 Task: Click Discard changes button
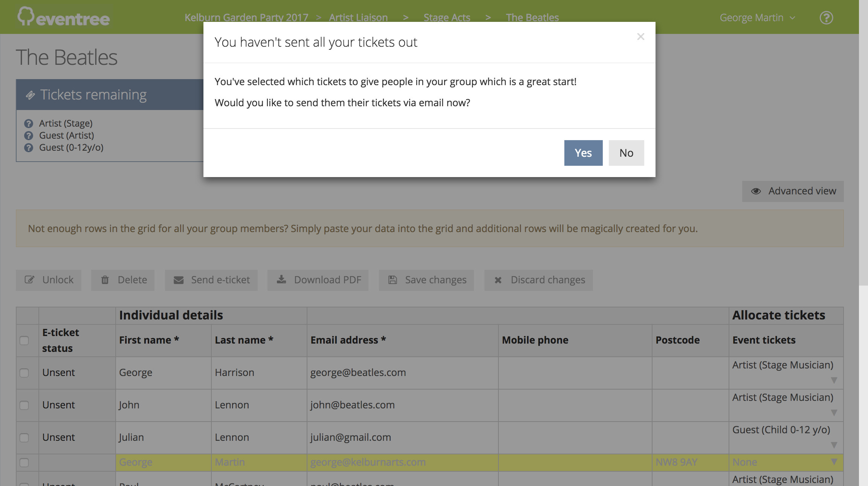539,280
